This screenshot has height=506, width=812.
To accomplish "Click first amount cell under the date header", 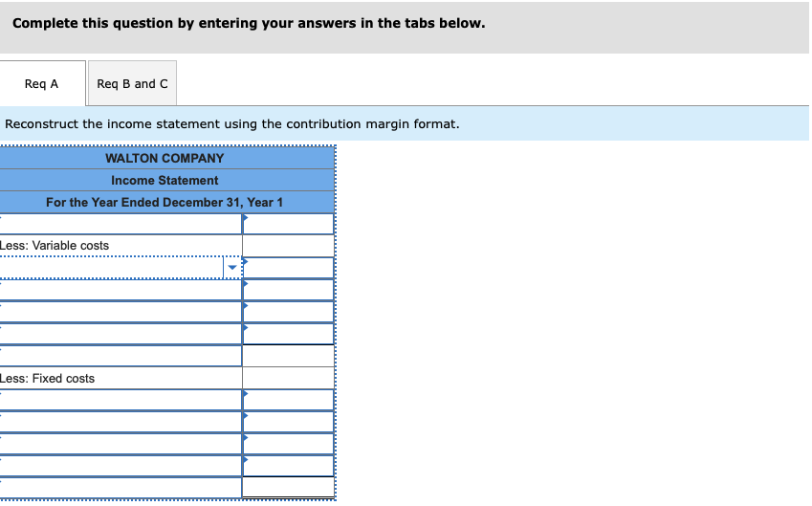I will pos(288,224).
